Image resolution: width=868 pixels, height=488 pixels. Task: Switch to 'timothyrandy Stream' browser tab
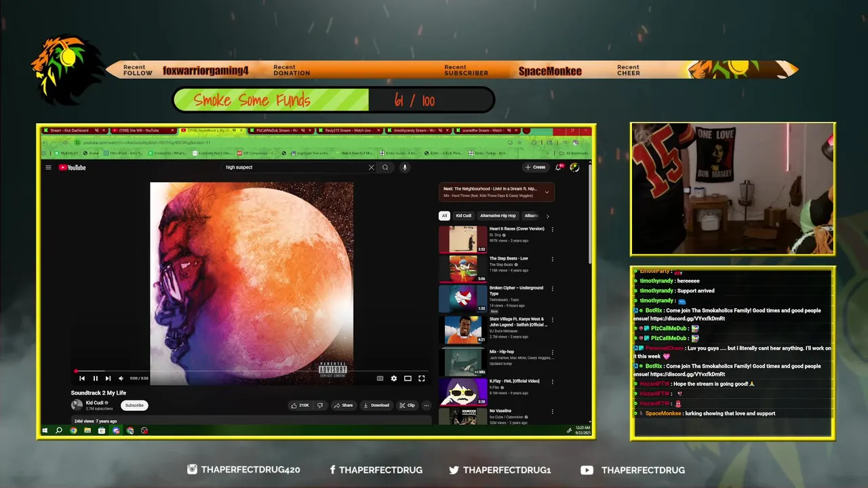tap(418, 130)
